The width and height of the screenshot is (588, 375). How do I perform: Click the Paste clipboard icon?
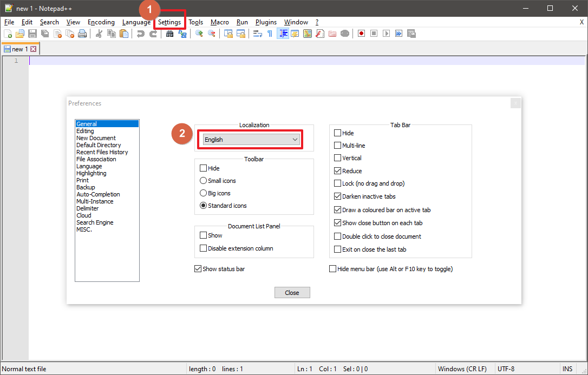click(124, 34)
